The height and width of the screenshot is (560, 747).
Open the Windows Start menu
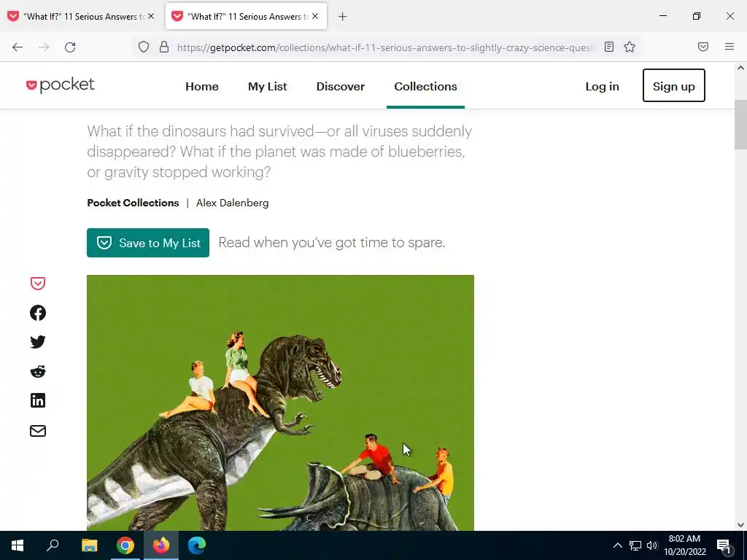pyautogui.click(x=18, y=545)
